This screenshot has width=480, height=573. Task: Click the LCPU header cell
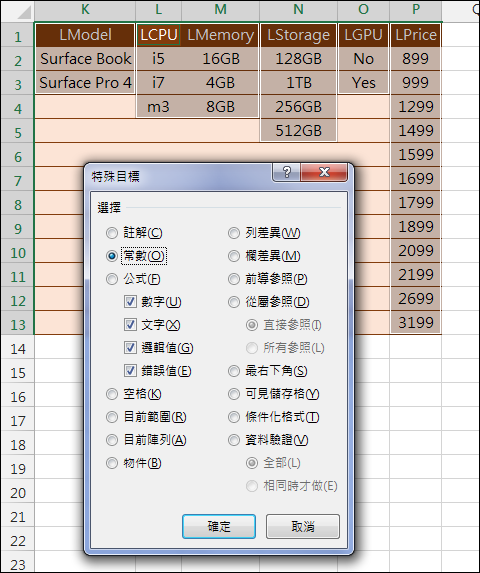point(159,35)
